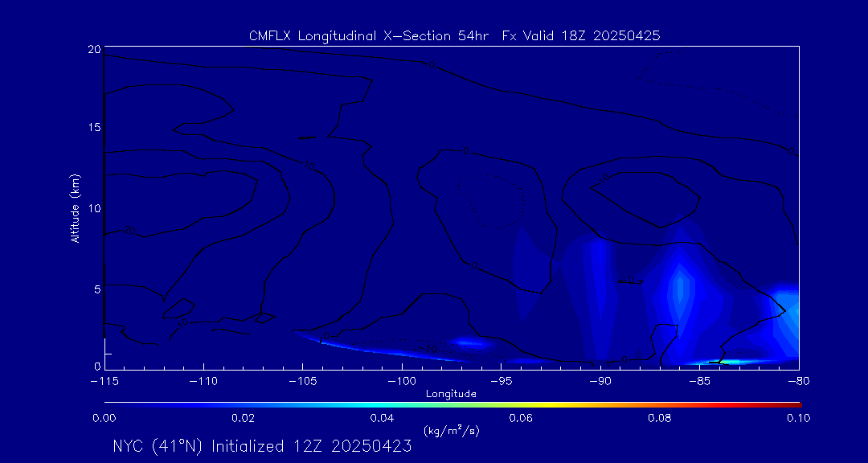Click the "Longitude" horizontal axis label
The width and height of the screenshot is (868, 463).
coord(451,395)
